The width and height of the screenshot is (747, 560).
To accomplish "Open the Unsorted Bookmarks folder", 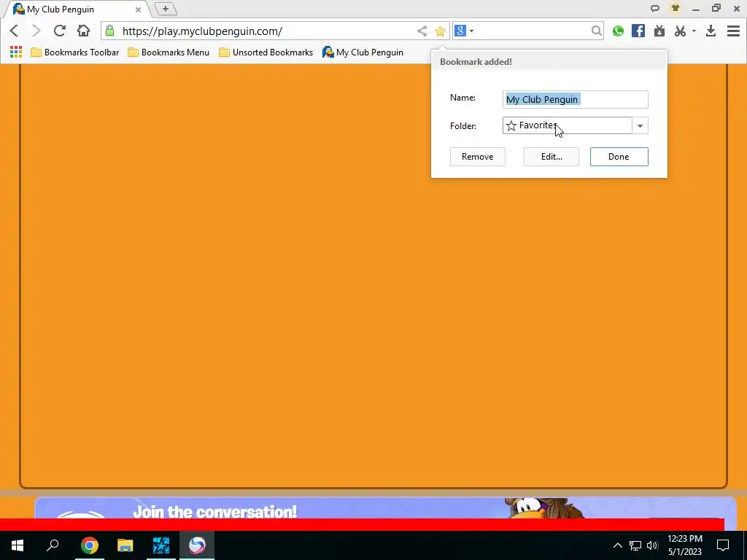I will (266, 52).
